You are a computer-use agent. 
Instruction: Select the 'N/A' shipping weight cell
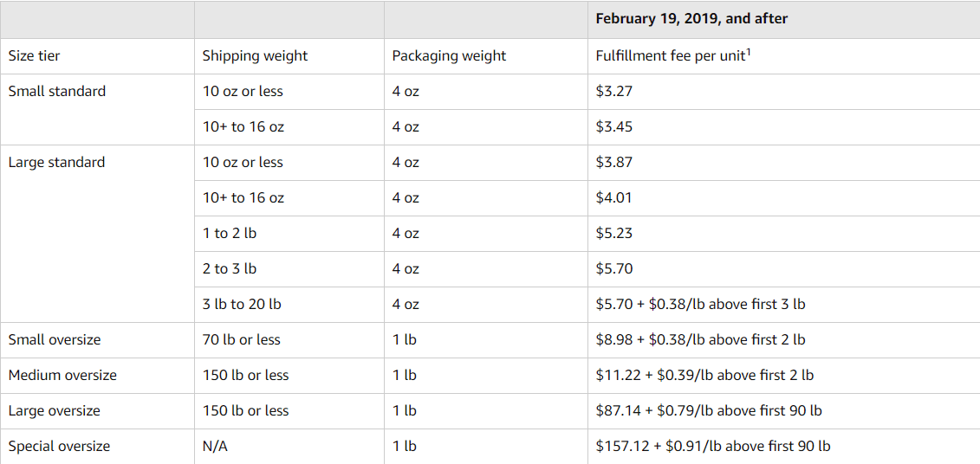tap(216, 446)
